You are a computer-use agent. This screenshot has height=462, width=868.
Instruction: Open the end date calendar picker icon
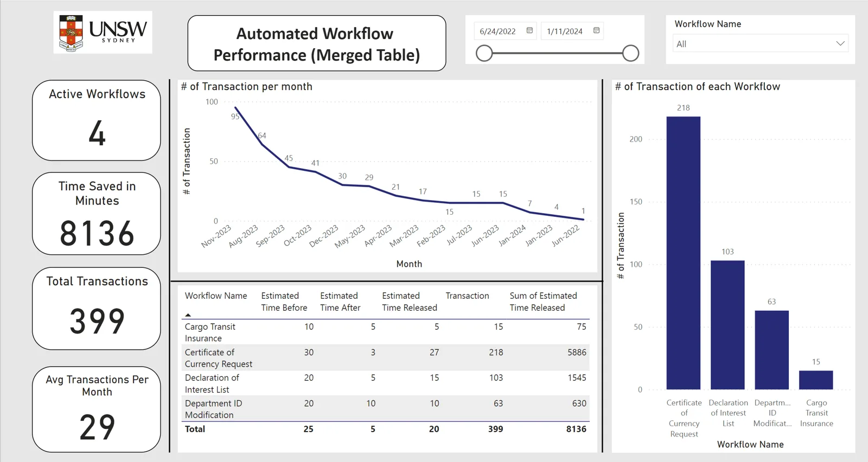596,31
